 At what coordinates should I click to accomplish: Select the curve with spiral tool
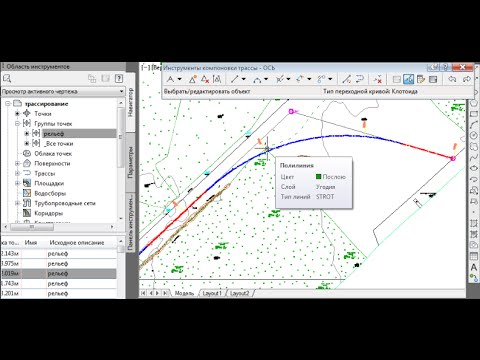(x=300, y=79)
